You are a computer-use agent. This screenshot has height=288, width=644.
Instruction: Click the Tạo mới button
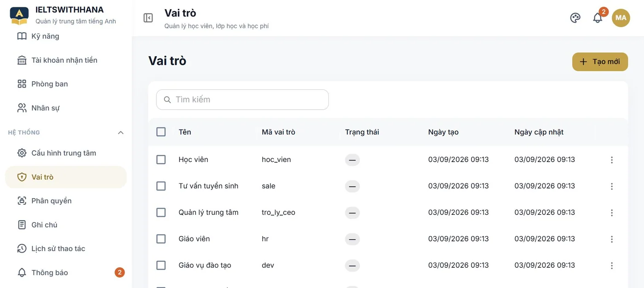pos(600,62)
